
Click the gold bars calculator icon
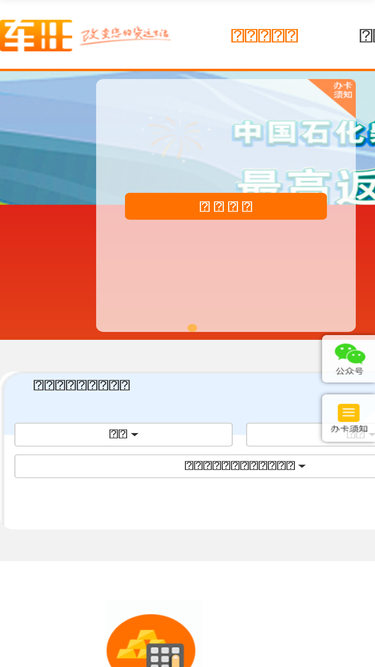151,641
